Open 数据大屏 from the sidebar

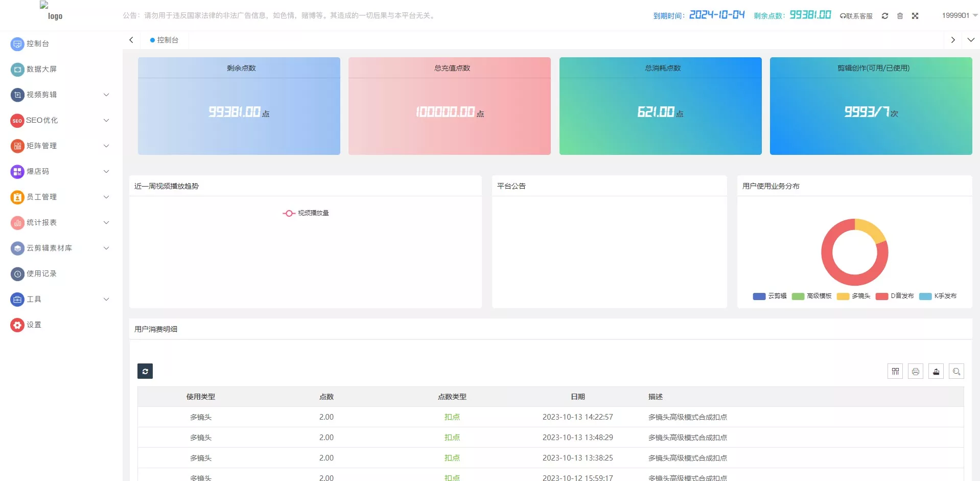point(41,69)
